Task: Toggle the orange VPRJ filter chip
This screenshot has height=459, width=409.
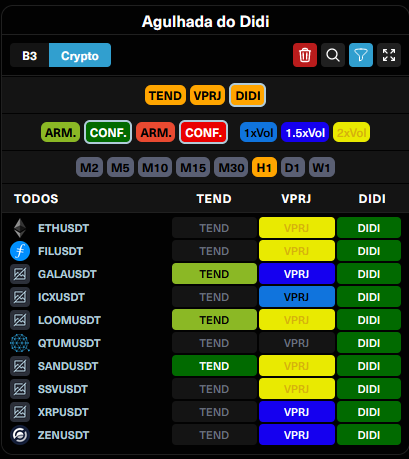Action: click(207, 95)
